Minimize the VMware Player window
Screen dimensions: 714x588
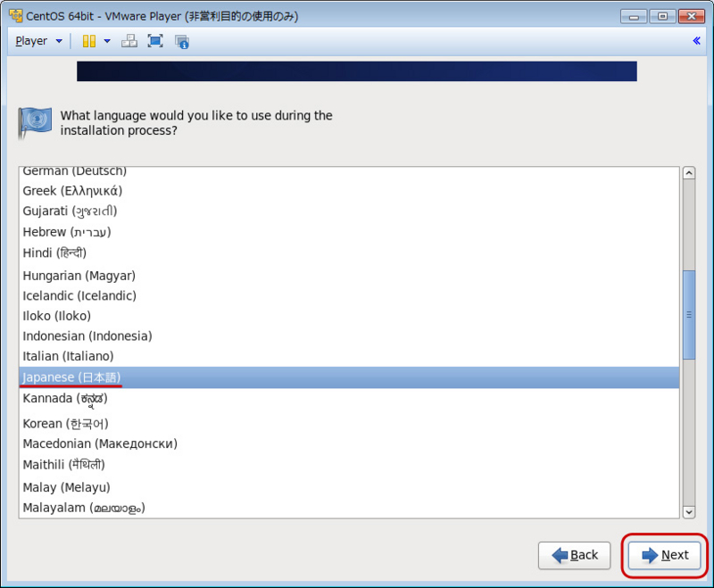tap(634, 17)
